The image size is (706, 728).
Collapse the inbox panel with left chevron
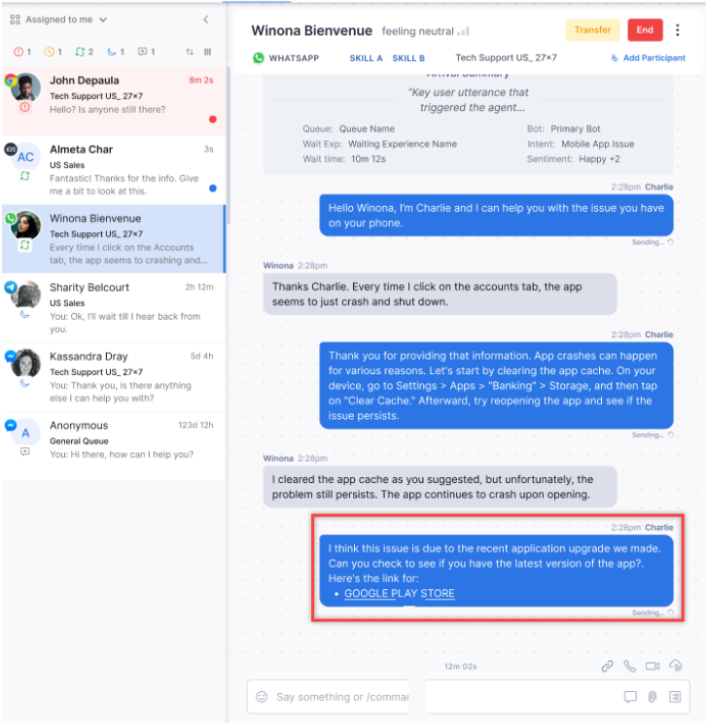coord(206,19)
